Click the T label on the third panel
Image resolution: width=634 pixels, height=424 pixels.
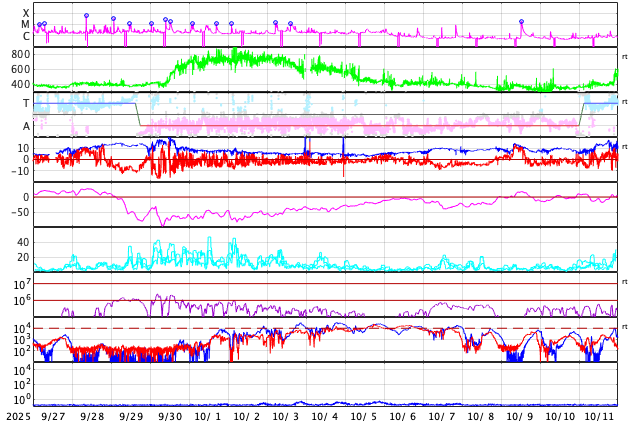click(x=26, y=103)
